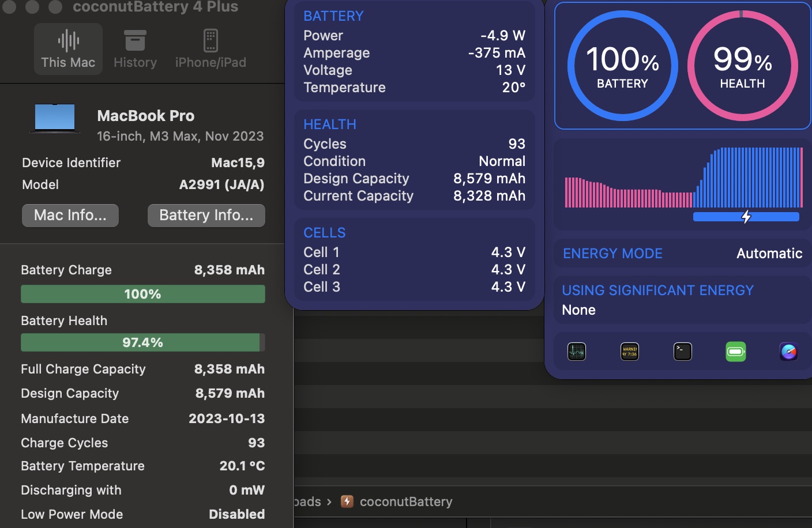This screenshot has width=812, height=528.
Task: Click the Cell 3 voltage row
Action: coord(415,287)
